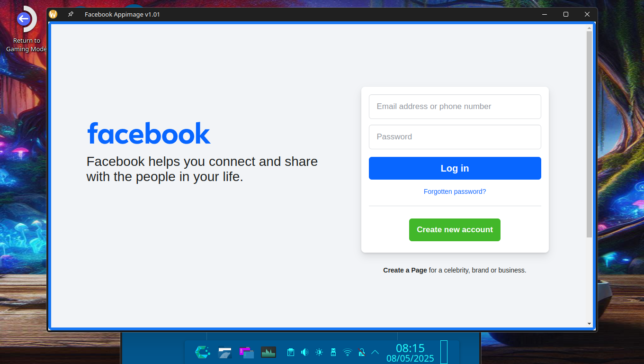Close the Facebook Appimage window

[x=587, y=14]
